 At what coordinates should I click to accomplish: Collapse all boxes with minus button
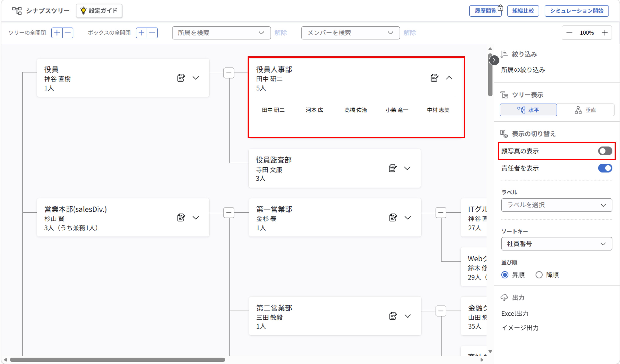click(152, 33)
